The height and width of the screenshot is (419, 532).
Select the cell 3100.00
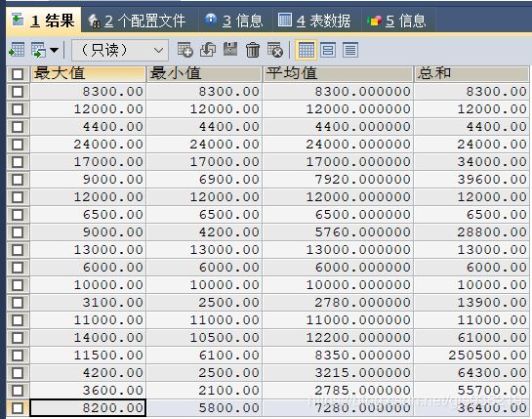[x=88, y=302]
